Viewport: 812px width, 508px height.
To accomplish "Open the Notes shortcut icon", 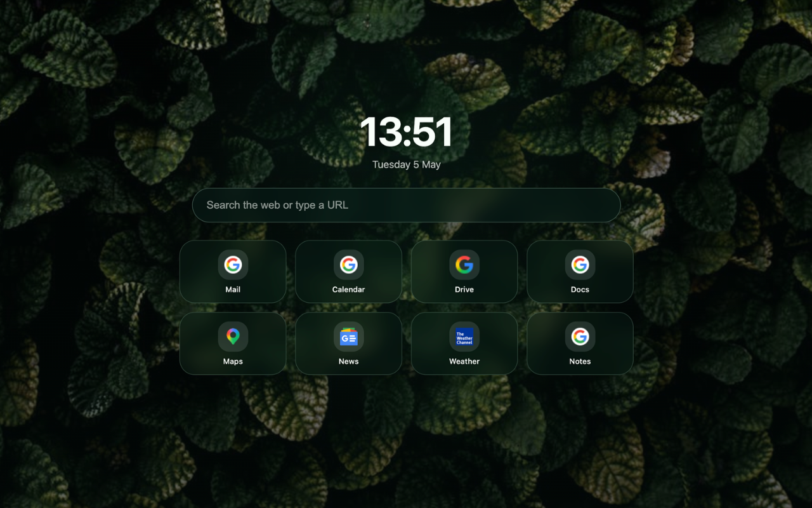I will tap(580, 337).
